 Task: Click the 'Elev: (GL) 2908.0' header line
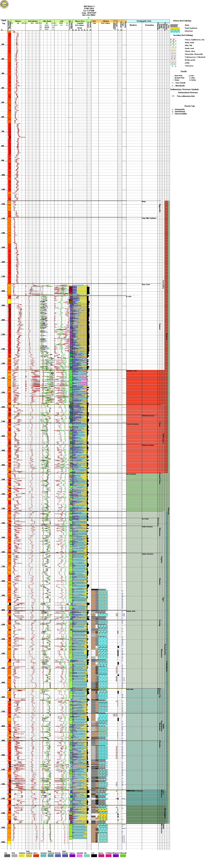(89, 15)
